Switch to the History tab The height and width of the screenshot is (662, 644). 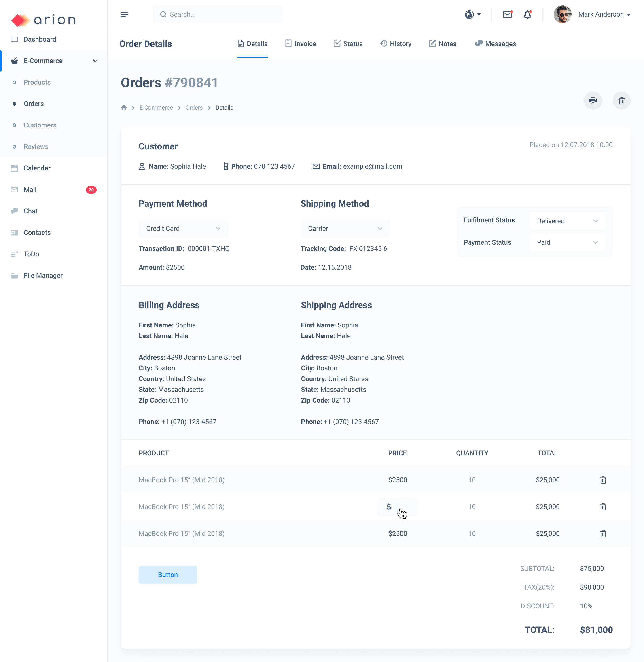(x=396, y=44)
